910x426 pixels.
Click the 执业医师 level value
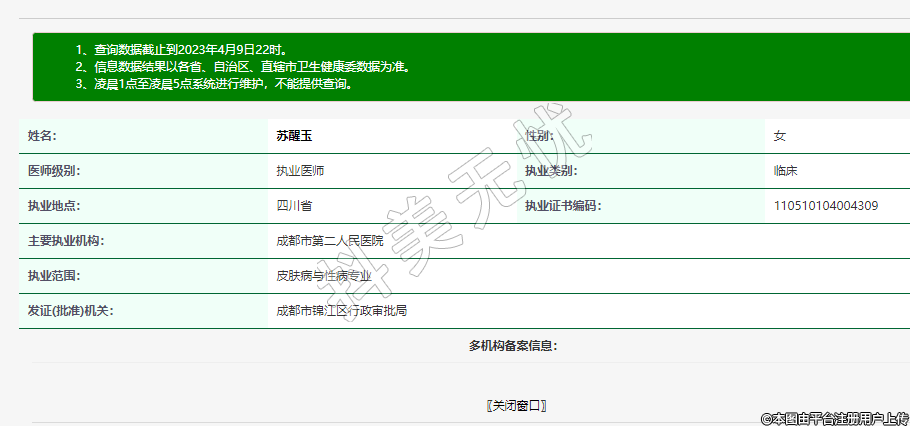pyautogui.click(x=300, y=171)
